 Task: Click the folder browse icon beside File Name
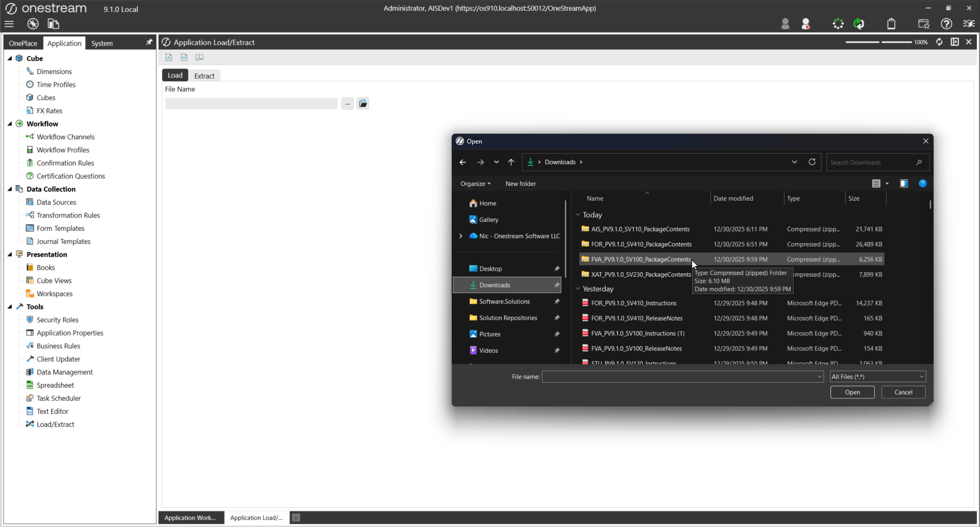[363, 104]
